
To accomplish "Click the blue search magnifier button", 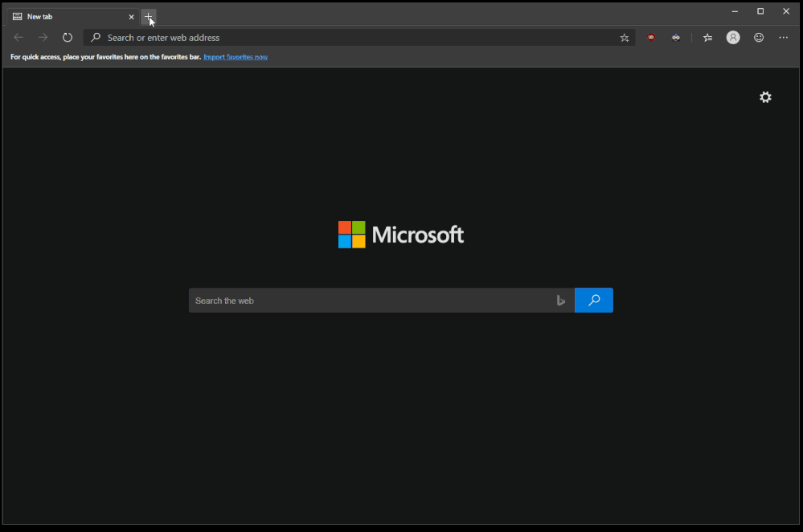I will (593, 301).
